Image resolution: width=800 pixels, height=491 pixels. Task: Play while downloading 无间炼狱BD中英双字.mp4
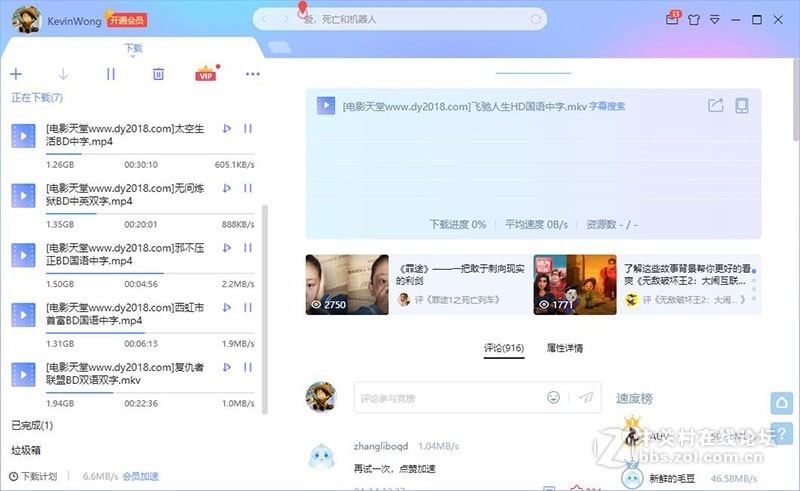227,188
